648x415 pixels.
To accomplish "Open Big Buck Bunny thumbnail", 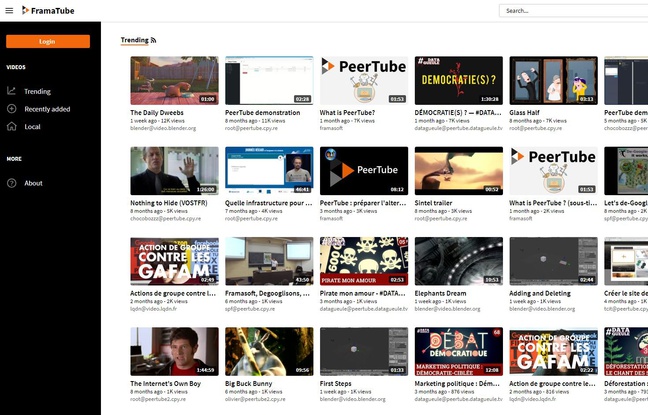I will (269, 351).
